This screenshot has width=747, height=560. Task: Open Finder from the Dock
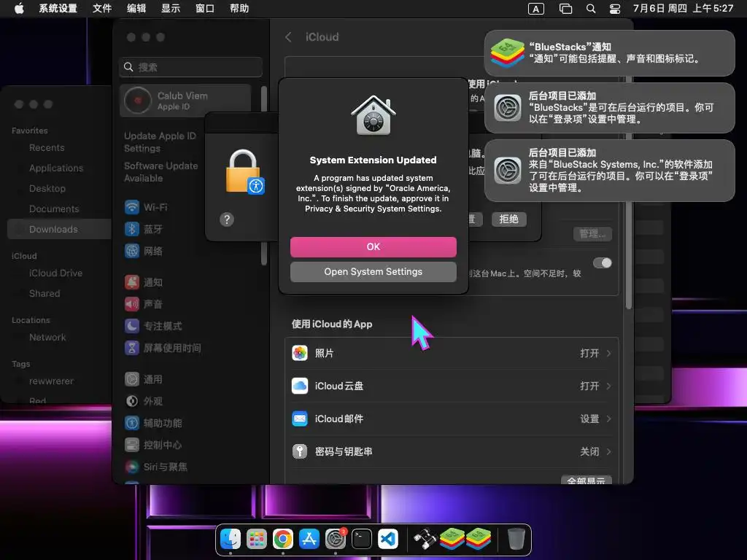231,539
